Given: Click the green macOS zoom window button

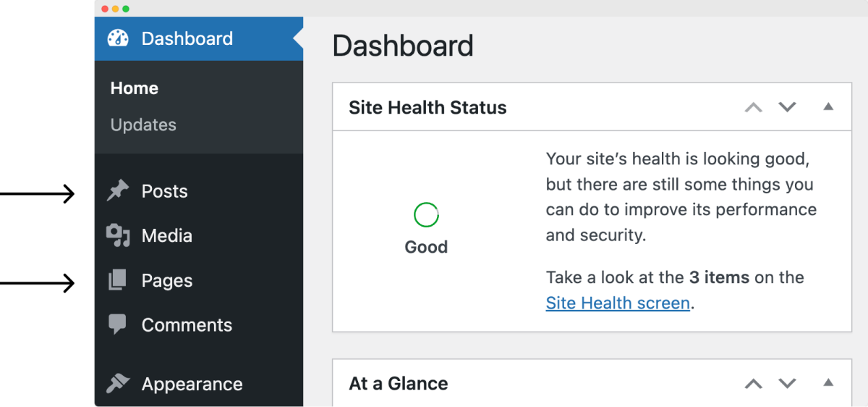Looking at the screenshot, I should 126,9.
